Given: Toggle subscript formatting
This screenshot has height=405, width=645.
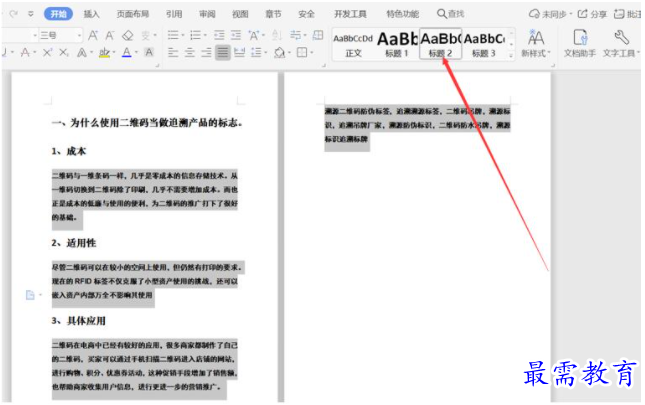Looking at the screenshot, I should (x=64, y=53).
